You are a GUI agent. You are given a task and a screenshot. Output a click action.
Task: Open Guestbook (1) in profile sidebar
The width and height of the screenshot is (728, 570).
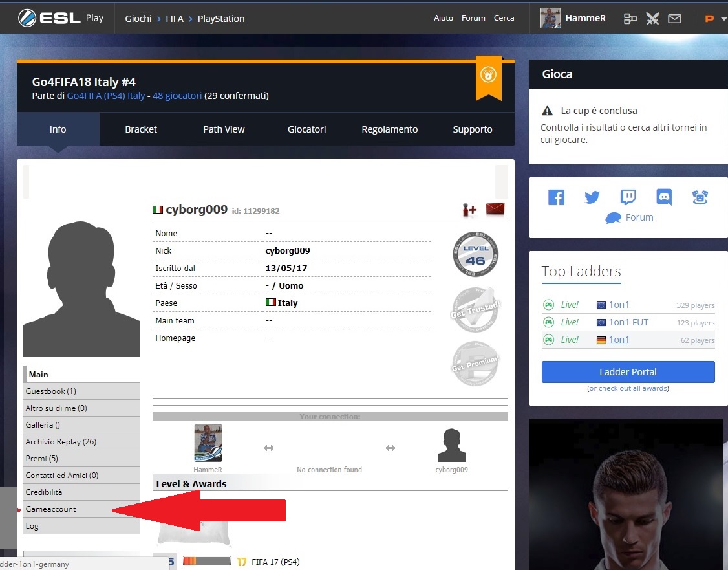(81, 391)
